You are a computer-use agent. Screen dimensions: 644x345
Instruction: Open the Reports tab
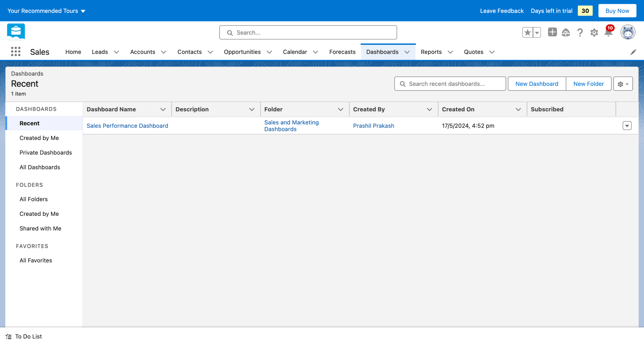431,52
